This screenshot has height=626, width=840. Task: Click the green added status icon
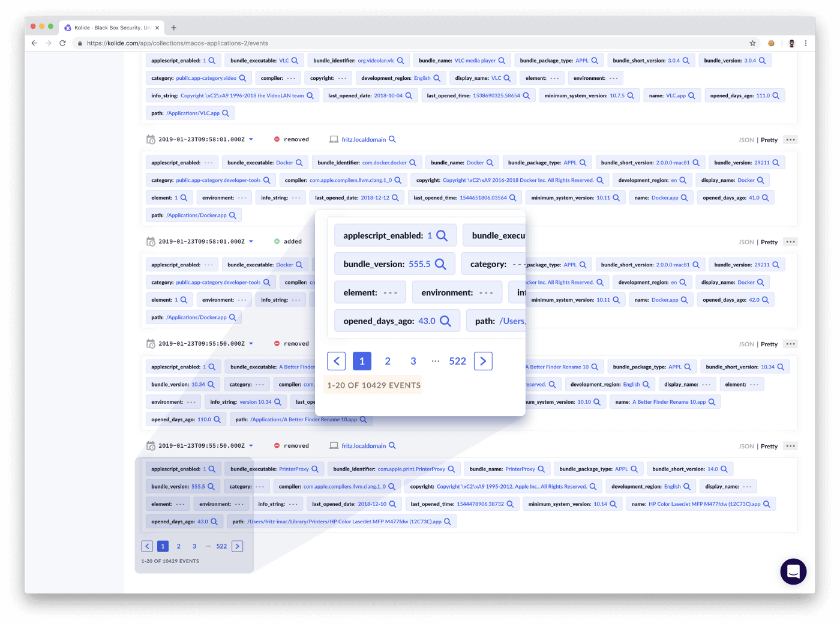275,241
